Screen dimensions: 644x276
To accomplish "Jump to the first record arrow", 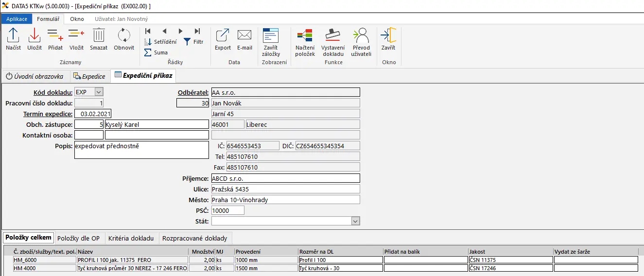I will 148,31.
